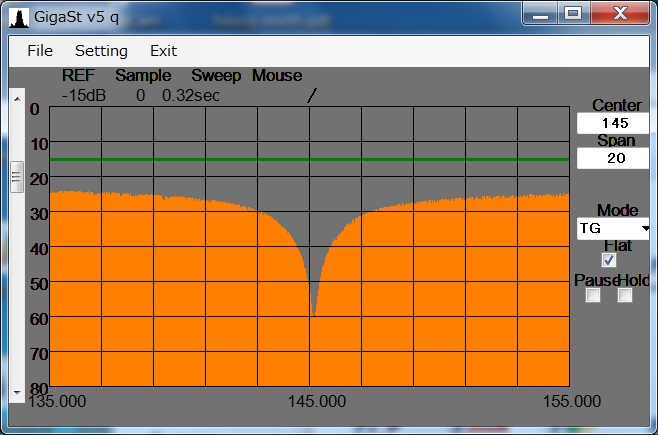Maximize the GigaSt window
Screen dimensions: 658x435
pos(573,12)
